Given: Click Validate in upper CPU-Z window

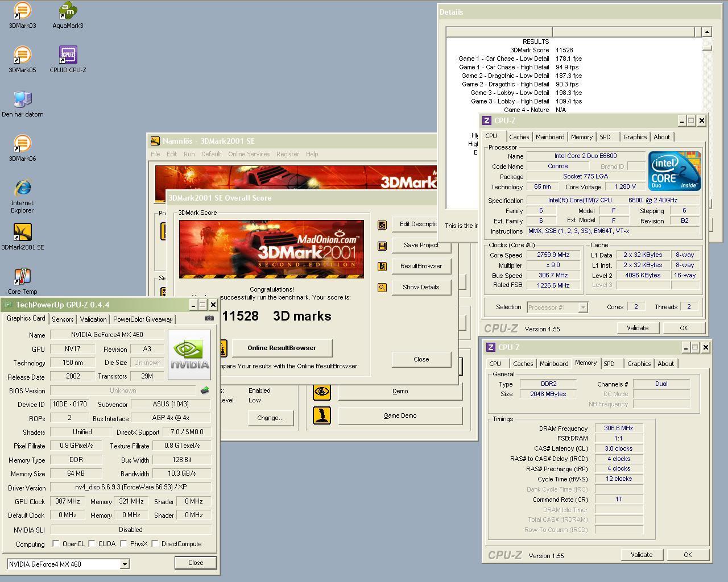Looking at the screenshot, I should (x=638, y=328).
